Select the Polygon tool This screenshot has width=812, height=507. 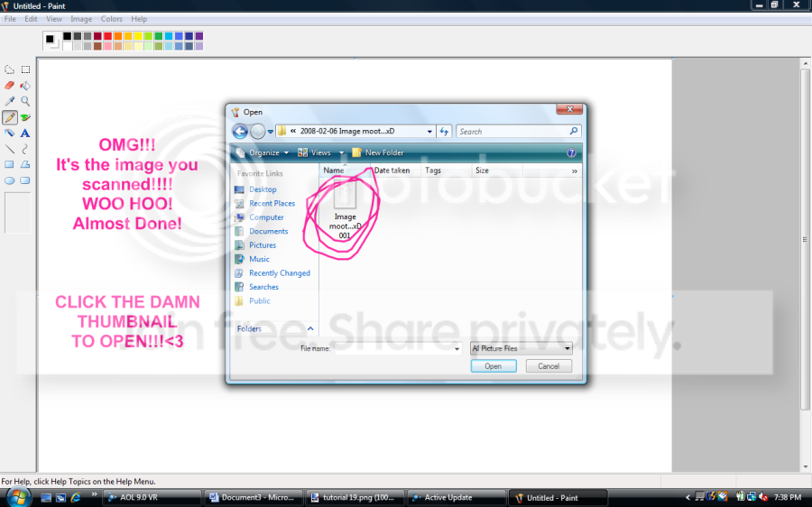(25, 165)
